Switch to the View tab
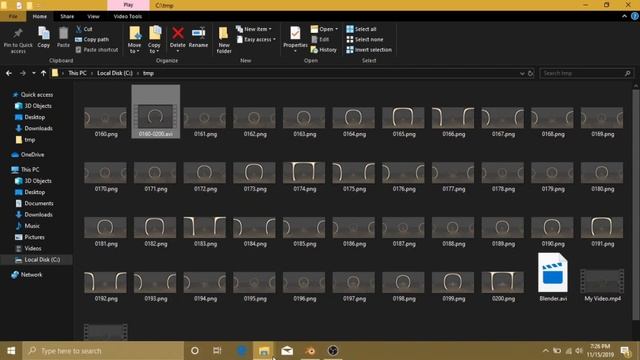640x360 pixels. (x=93, y=16)
